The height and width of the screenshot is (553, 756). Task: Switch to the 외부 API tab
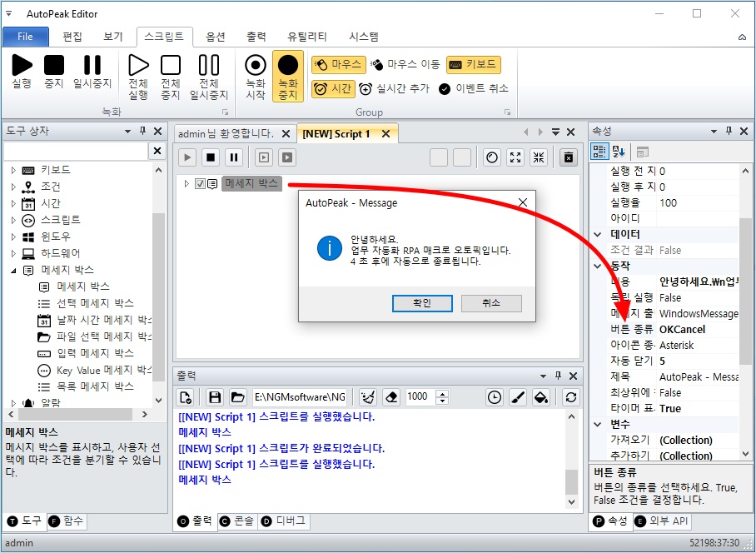pyautogui.click(x=661, y=521)
